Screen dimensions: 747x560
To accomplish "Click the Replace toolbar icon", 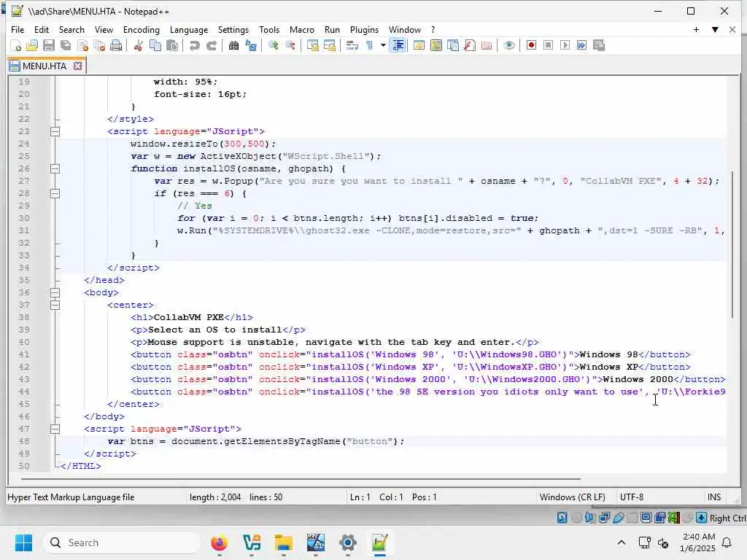I will pyautogui.click(x=251, y=46).
